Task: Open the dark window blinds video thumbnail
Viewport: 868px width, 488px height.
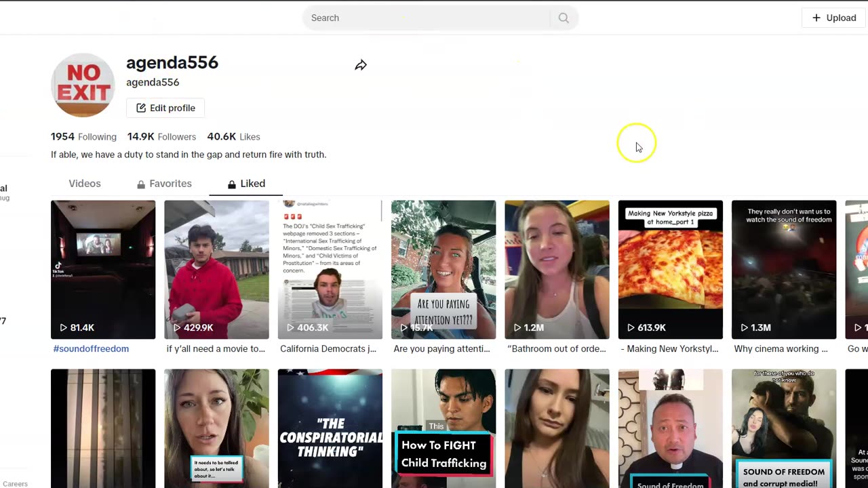Action: point(103,428)
